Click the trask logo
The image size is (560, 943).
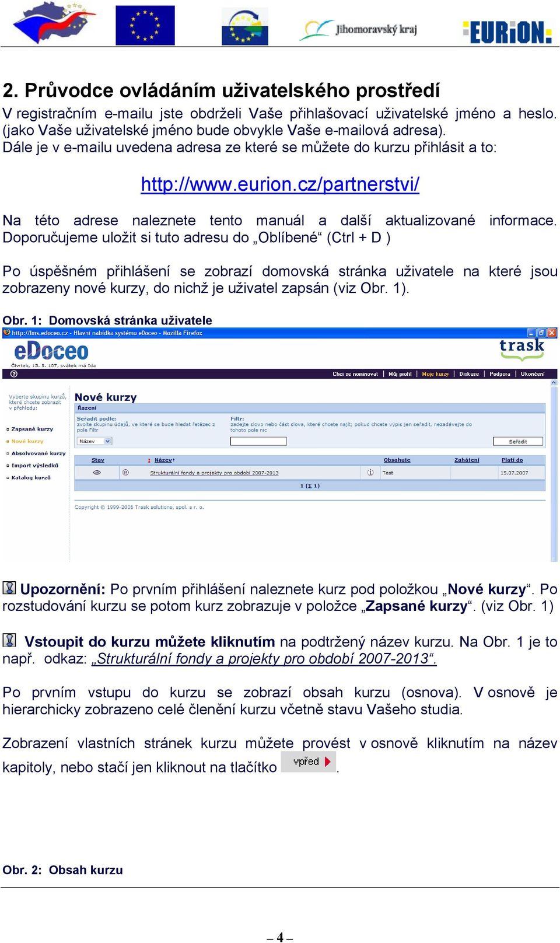pos(521,349)
